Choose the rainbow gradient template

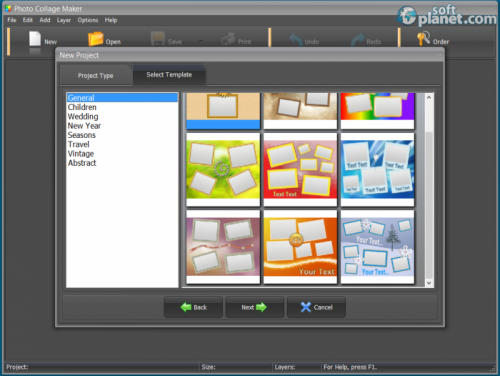(x=377, y=111)
